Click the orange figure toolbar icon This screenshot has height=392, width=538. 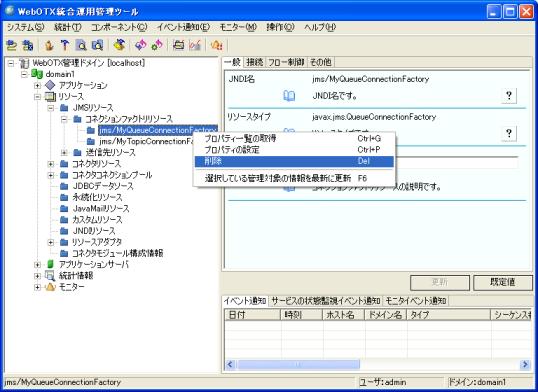(x=49, y=45)
